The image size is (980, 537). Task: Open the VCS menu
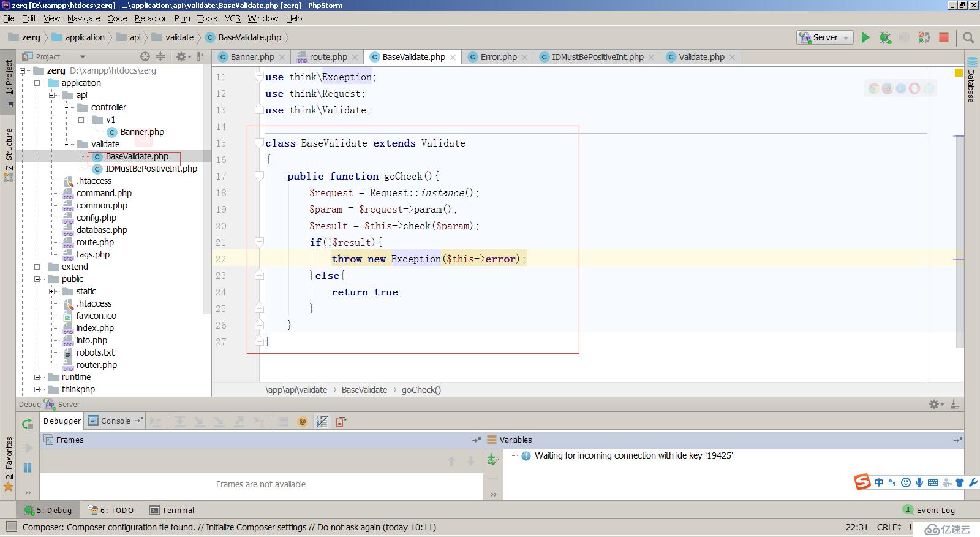233,18
